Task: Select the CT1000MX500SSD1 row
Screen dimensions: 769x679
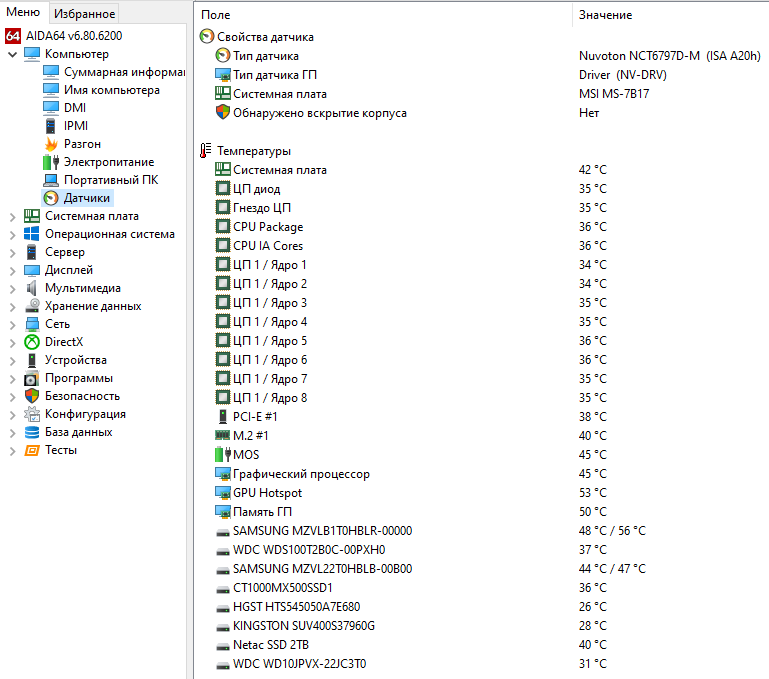Action: pos(481,588)
